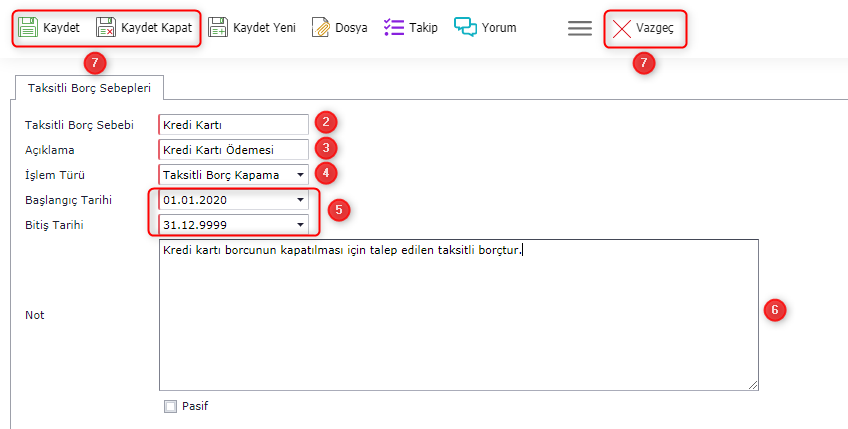Click the red X Vazgeç icon
Screen dimensions: 848x429
[622, 28]
